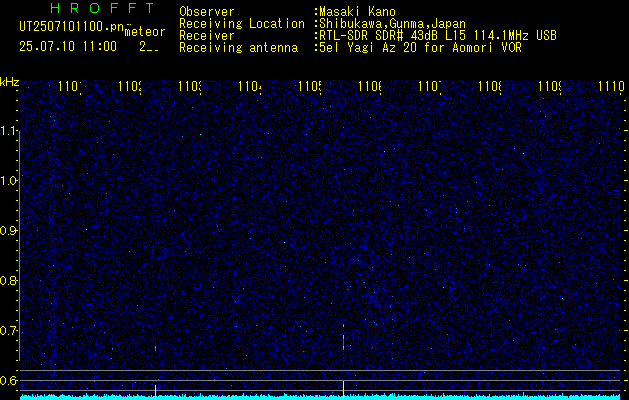Click the word meteor in header
The height and width of the screenshot is (400, 629).
(145, 32)
